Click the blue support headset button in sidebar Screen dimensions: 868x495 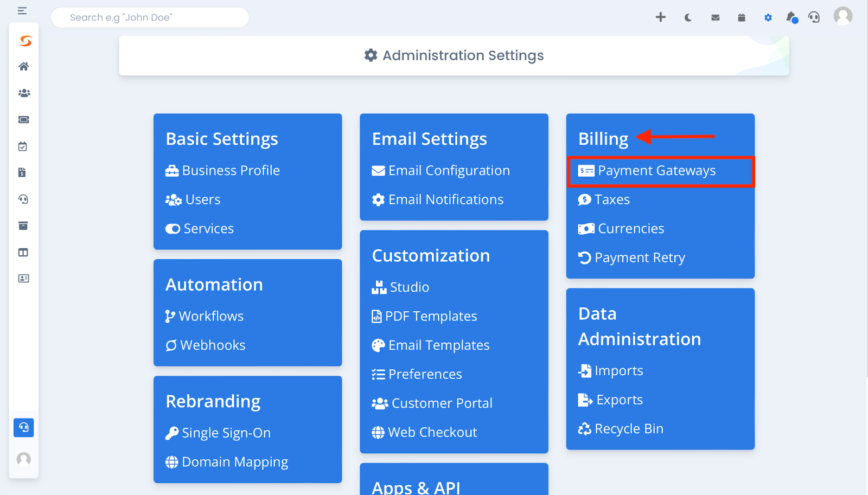(24, 428)
